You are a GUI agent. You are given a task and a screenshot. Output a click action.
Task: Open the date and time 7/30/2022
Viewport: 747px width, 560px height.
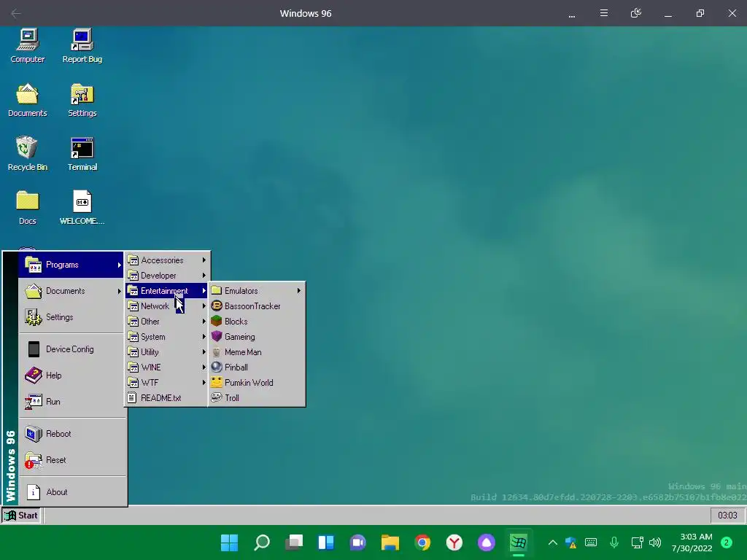(692, 542)
